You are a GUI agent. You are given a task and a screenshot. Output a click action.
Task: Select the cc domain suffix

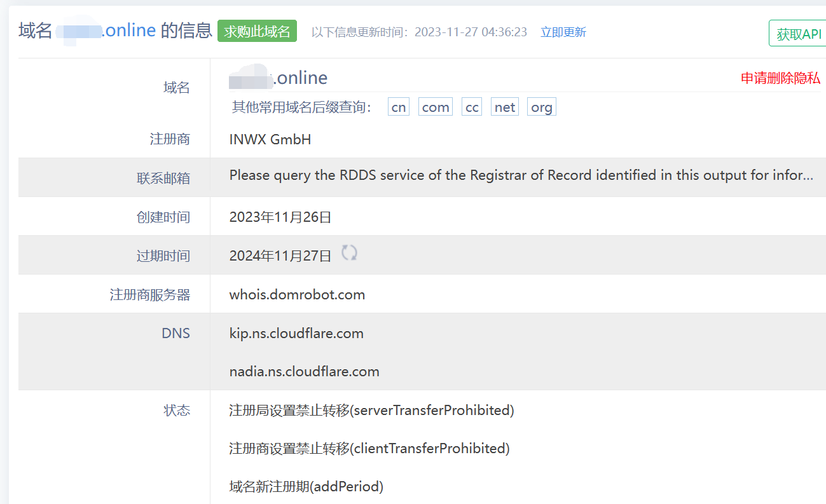coord(472,107)
